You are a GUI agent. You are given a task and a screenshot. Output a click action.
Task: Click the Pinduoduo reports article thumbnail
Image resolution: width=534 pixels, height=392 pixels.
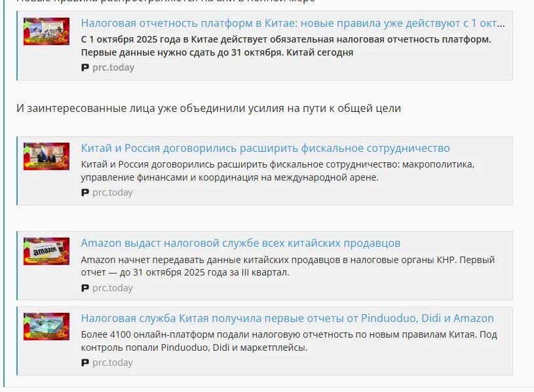click(47, 327)
